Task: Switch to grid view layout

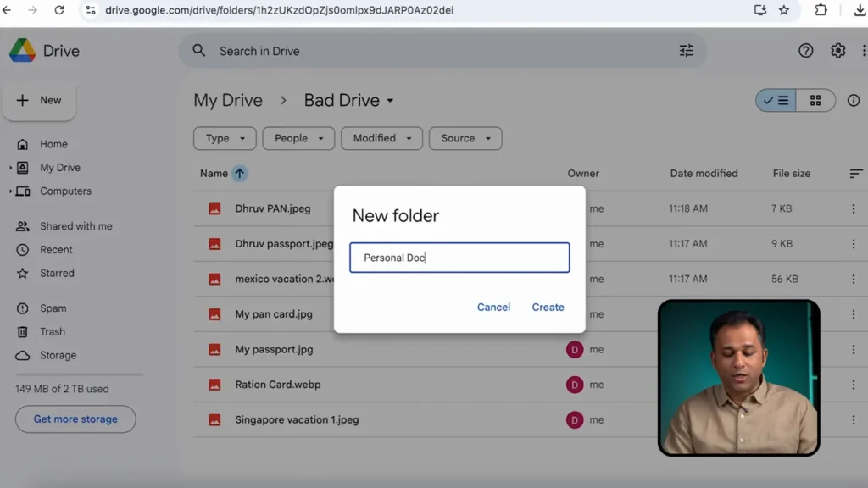Action: click(x=815, y=100)
